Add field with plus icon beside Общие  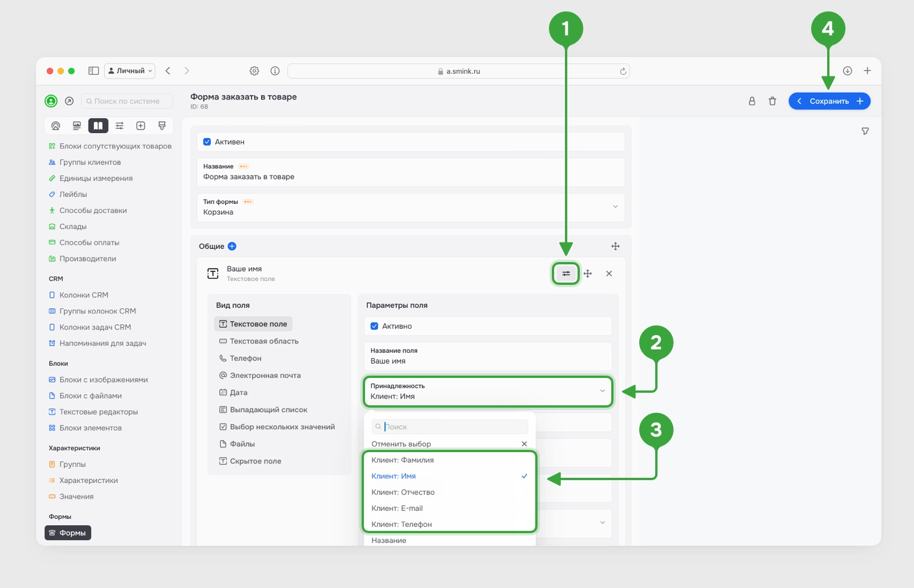pos(232,246)
